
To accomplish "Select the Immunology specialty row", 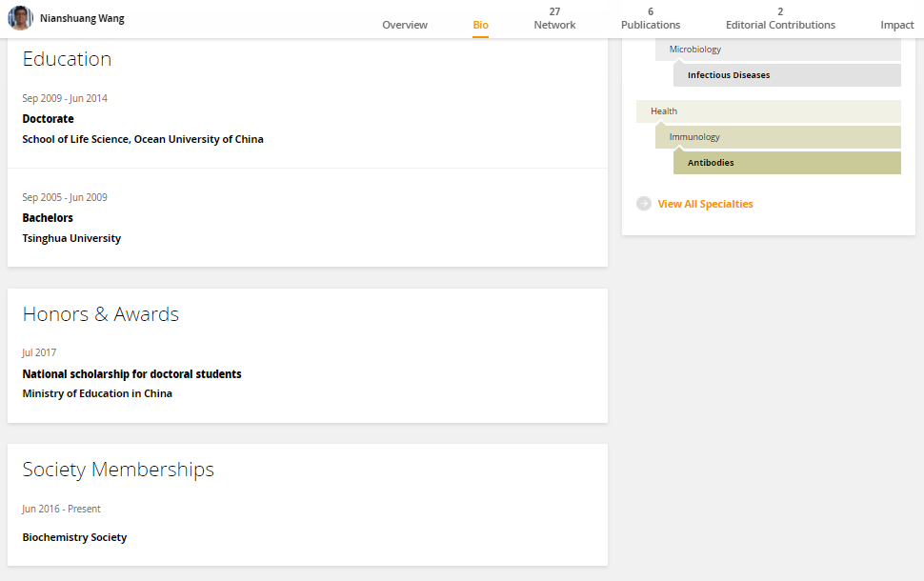I will (x=778, y=137).
